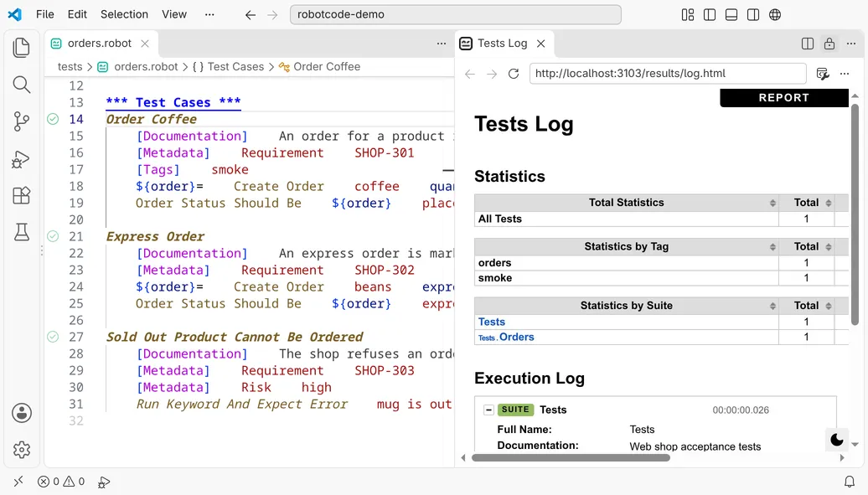Screen dimensions: 868x495
Task: Sort Total column in Total Statistics table
Action: pyautogui.click(x=807, y=203)
